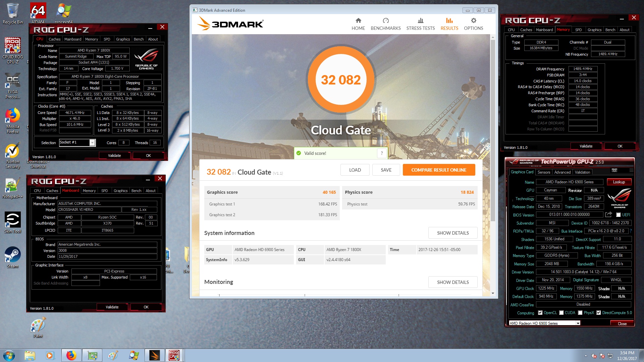Click OK in bottom-left CPU-Z Mainboard window
Image resolution: width=644 pixels, height=362 pixels.
pos(146,307)
